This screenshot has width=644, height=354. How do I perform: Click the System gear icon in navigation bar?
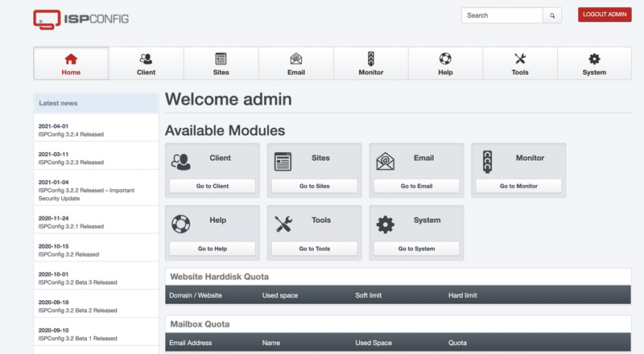click(x=594, y=59)
